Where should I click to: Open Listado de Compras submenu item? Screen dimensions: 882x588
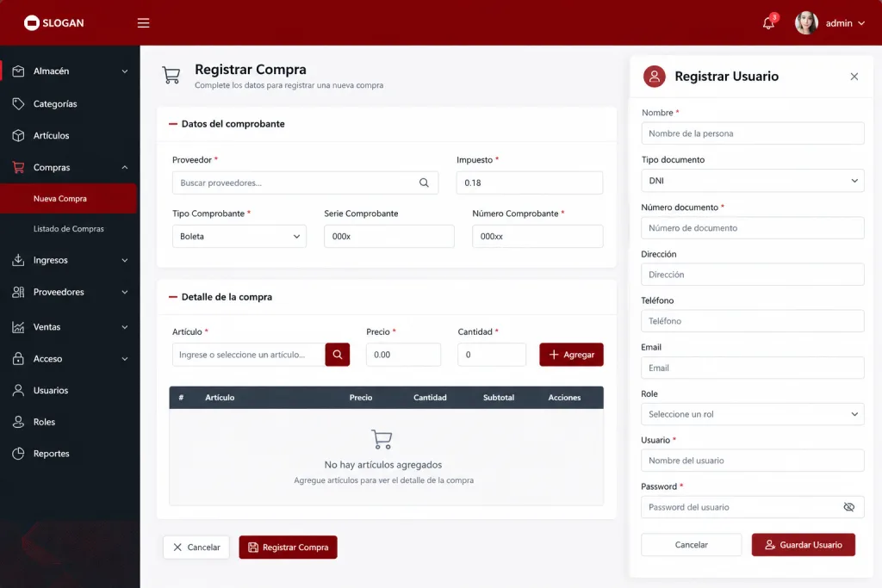(69, 229)
